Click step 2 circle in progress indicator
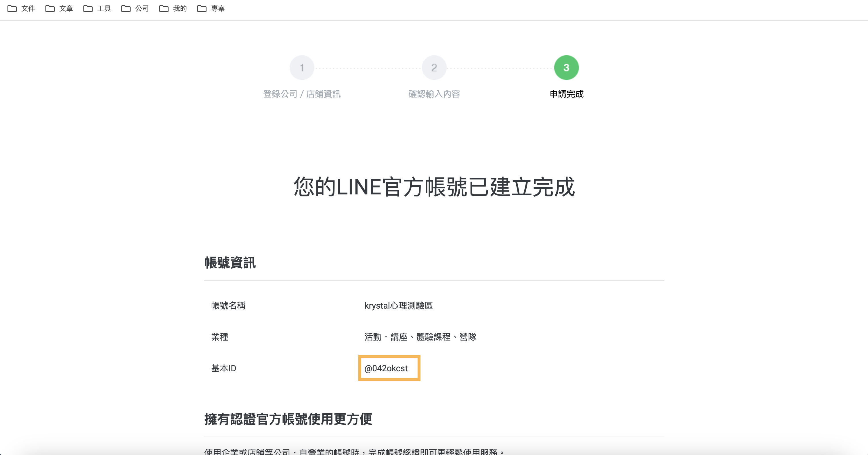The width and height of the screenshot is (868, 455). 434,68
